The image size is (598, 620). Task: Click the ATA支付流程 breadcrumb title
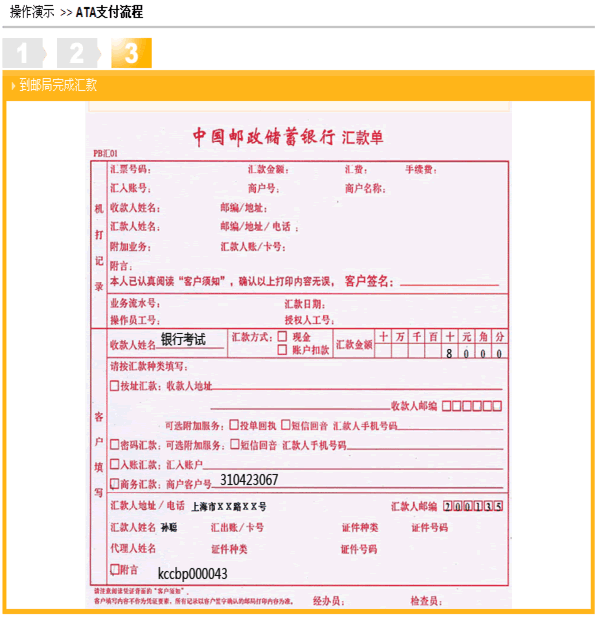[x=109, y=12]
